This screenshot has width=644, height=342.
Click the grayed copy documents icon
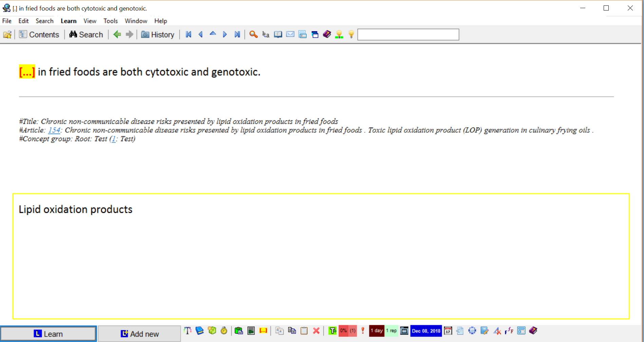coord(280,330)
